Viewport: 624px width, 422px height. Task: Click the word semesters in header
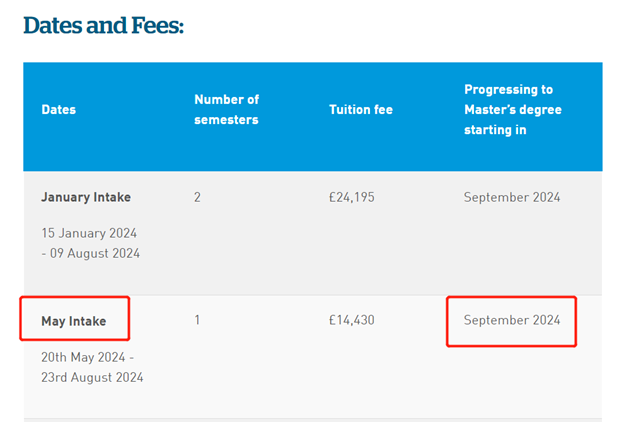[x=226, y=119]
